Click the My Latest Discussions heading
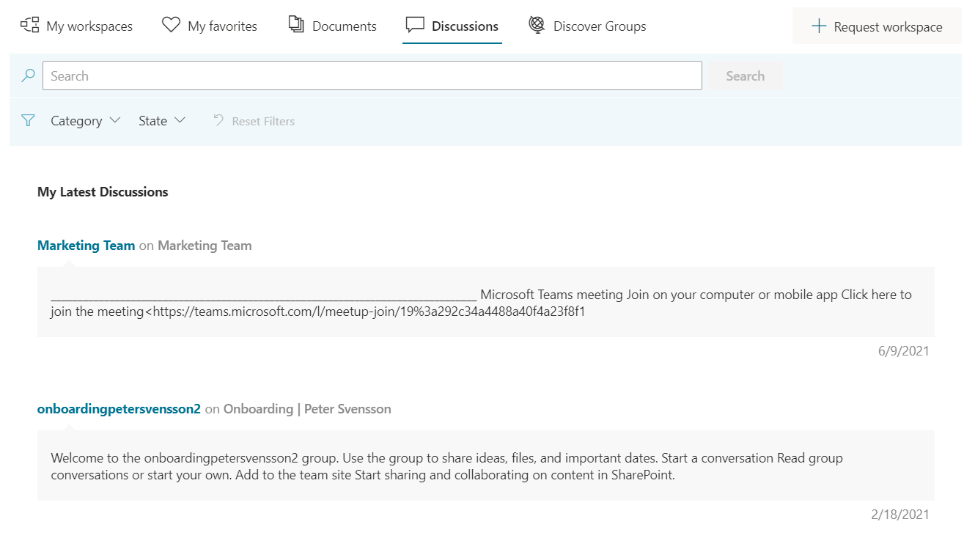The width and height of the screenshot is (975, 560). tap(103, 192)
